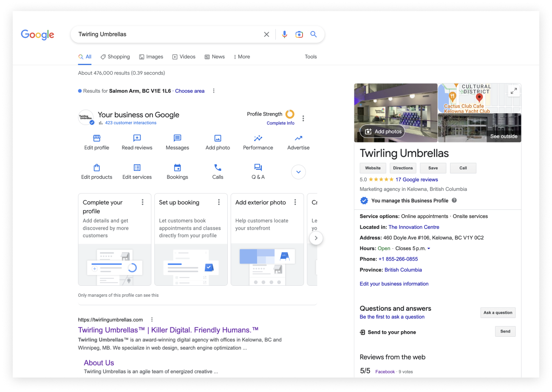Open the 17 Google reviews link
Viewport: 552px width, 392px height.
(416, 179)
